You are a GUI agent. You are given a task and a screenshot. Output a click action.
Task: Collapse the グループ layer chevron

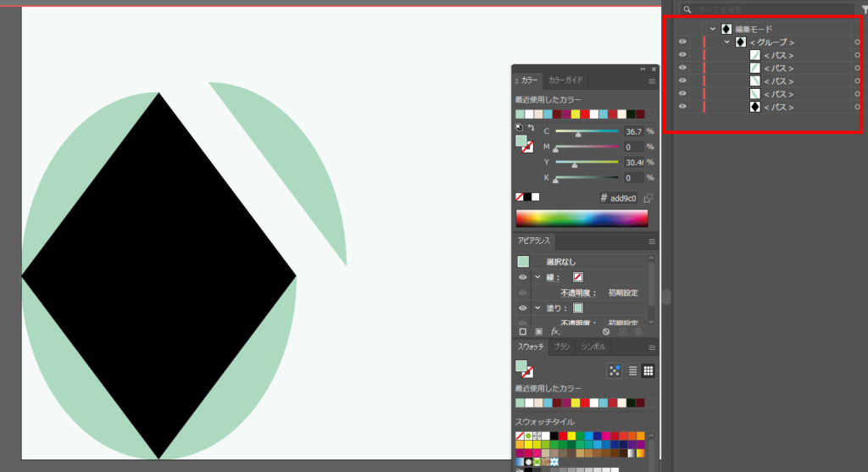(726, 42)
